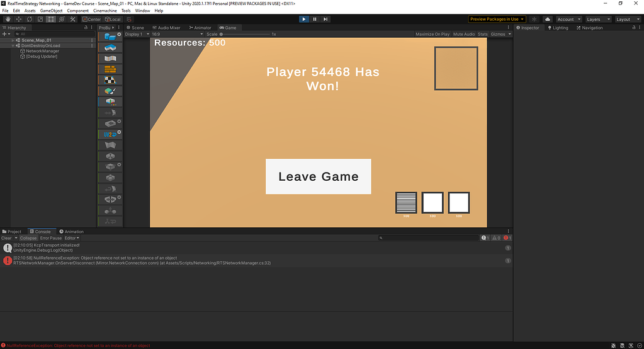Switch to the Scene tab

pos(135,28)
